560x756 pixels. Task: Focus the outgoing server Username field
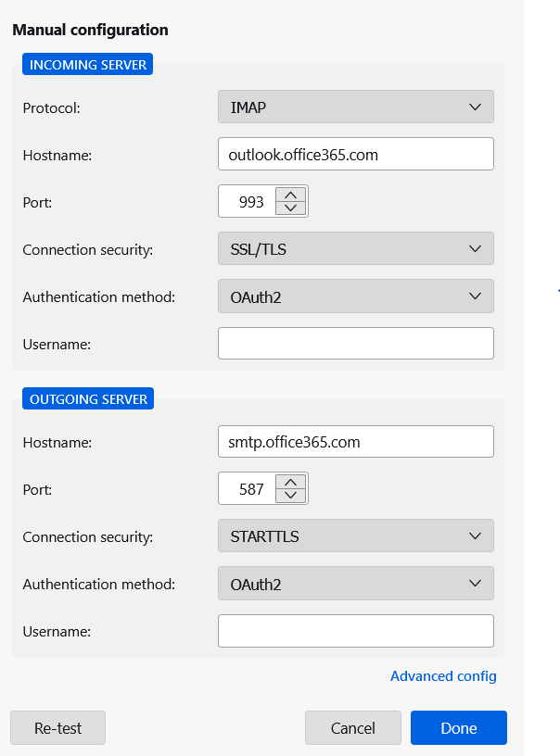355,631
